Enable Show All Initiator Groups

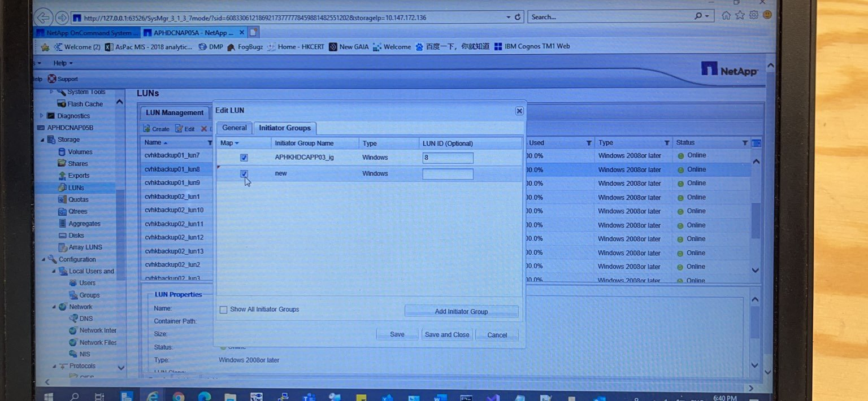[223, 310]
